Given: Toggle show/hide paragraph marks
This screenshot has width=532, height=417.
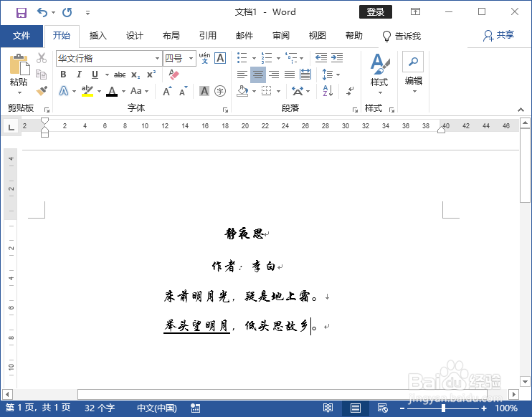Looking at the screenshot, I should (350, 91).
